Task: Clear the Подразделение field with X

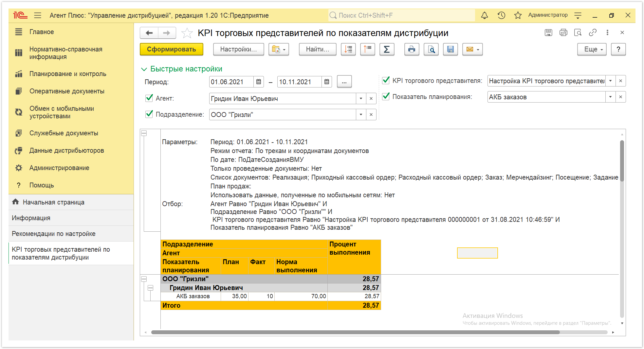Action: (x=371, y=115)
